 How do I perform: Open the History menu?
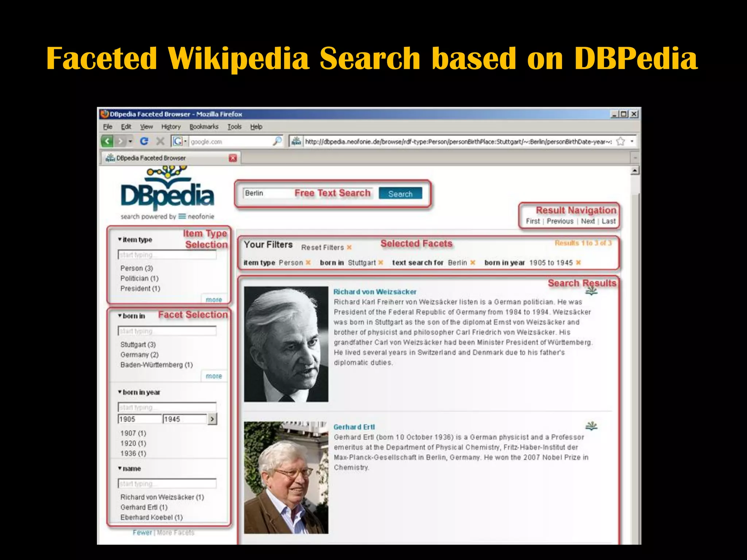click(171, 127)
